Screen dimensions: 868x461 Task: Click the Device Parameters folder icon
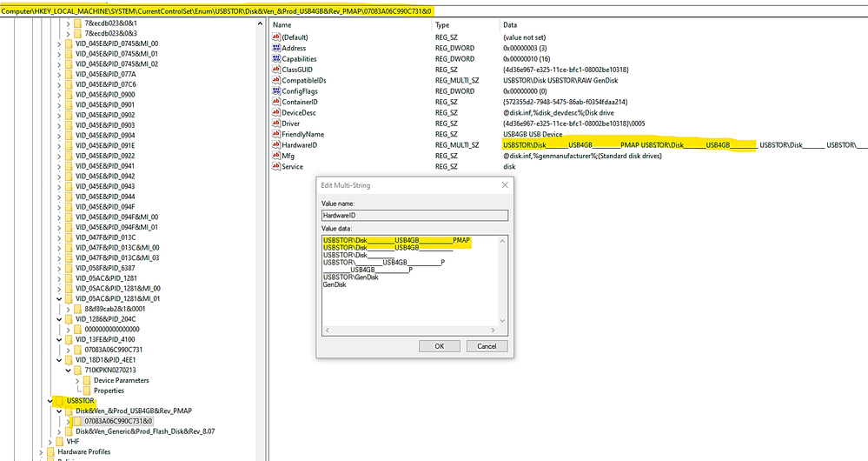pos(86,381)
